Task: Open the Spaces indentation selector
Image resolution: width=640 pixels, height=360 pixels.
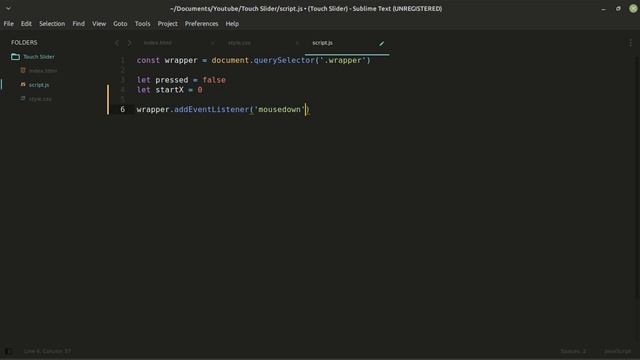Action: click(x=573, y=351)
